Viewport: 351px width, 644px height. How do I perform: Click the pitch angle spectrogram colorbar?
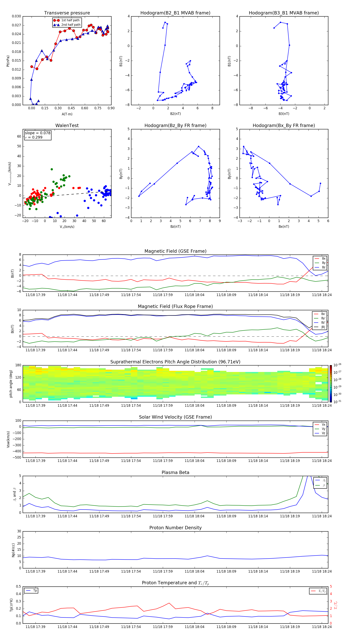click(x=331, y=384)
